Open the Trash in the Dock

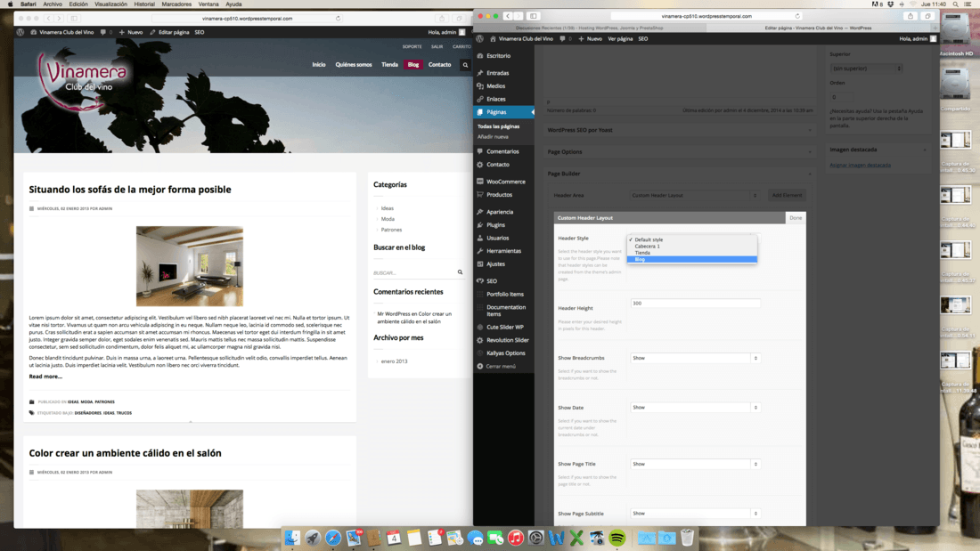click(687, 538)
